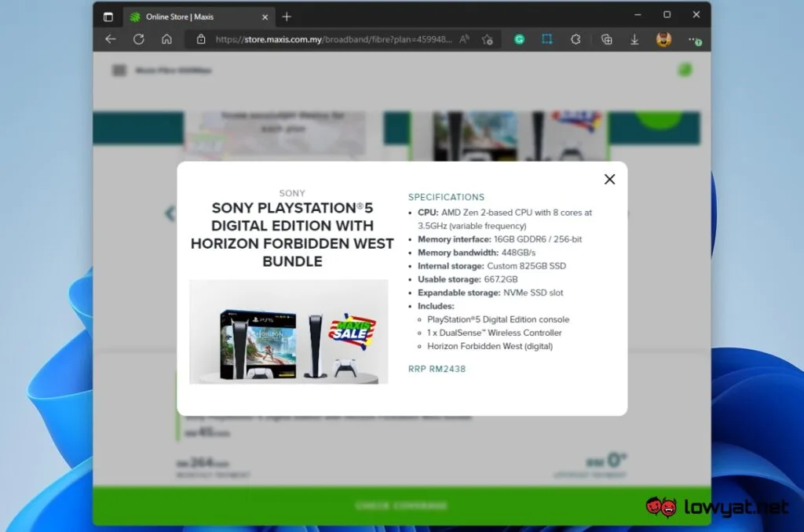Image resolution: width=804 pixels, height=532 pixels.
Task: Reload the page with the refresh icon
Action: 138,39
